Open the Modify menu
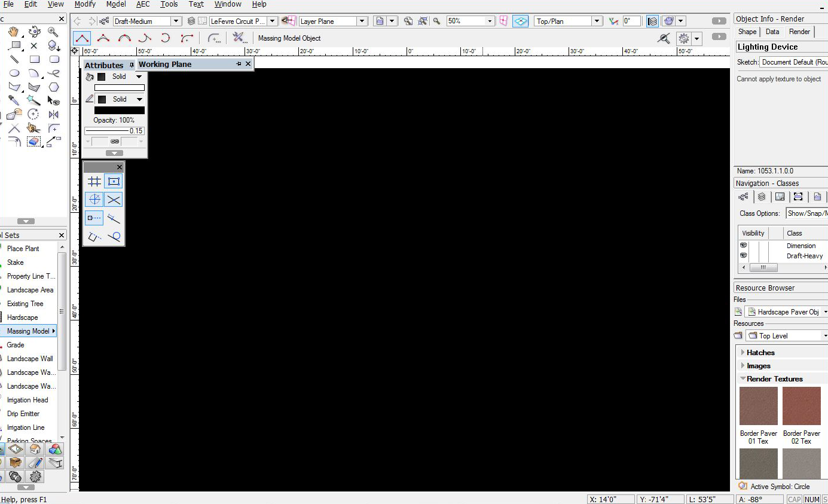828x504 pixels. 85,4
